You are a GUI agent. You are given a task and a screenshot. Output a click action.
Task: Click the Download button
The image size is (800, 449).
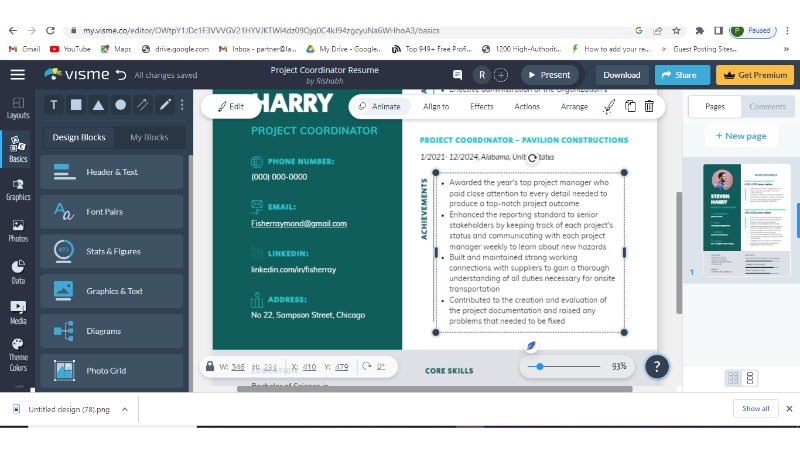click(621, 75)
